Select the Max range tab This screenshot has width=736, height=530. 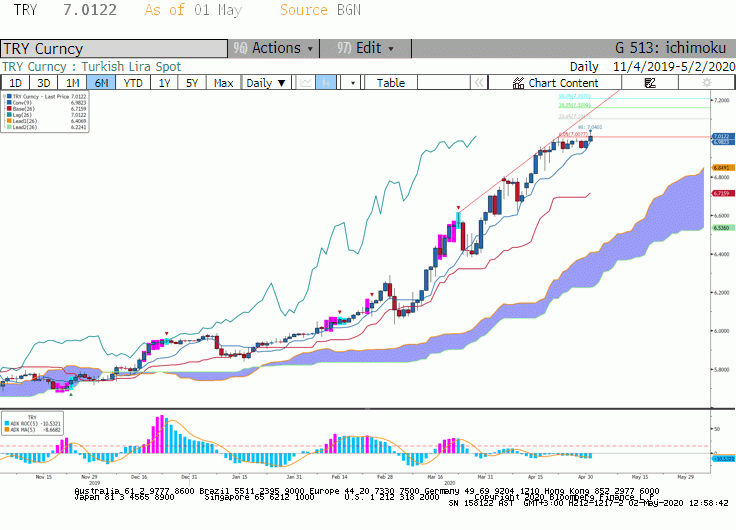click(x=223, y=83)
